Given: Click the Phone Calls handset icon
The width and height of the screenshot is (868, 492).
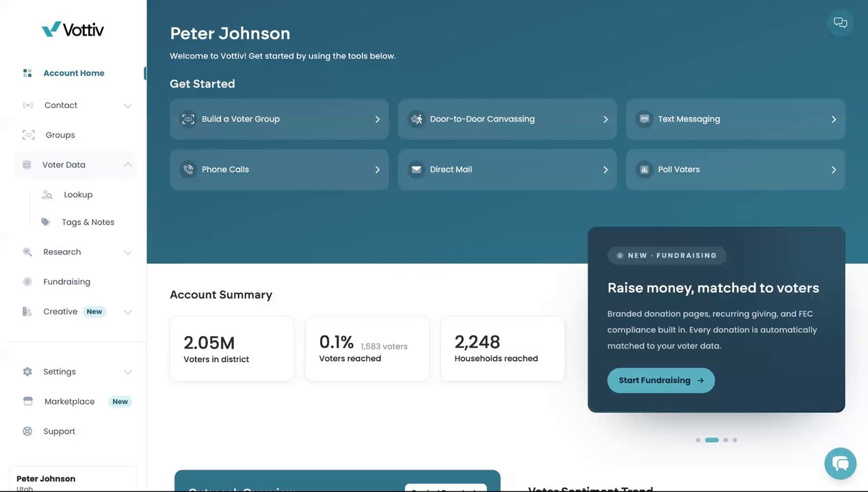Looking at the screenshot, I should tap(187, 169).
